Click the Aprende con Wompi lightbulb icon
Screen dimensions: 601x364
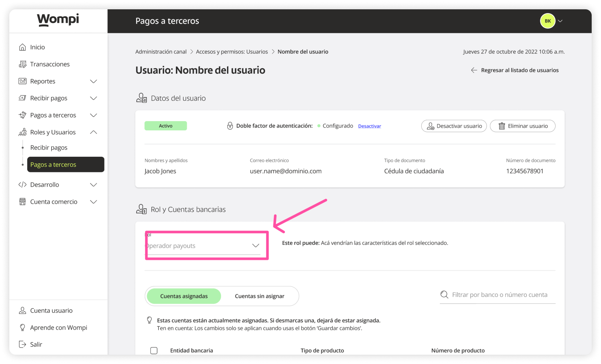coord(23,328)
